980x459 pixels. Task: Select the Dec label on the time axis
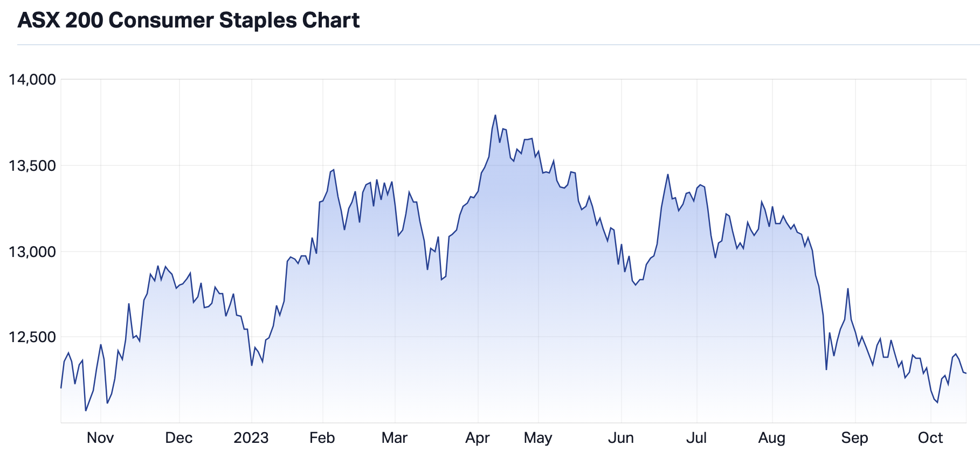[179, 438]
